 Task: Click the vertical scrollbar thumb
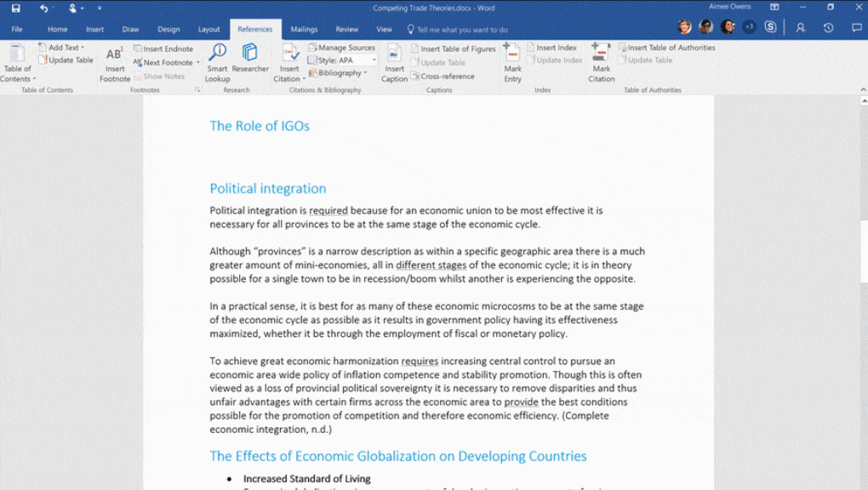[x=864, y=252]
